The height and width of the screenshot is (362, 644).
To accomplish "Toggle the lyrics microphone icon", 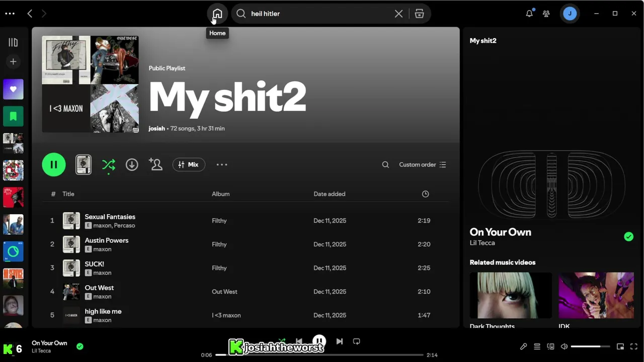I will [x=523, y=346].
